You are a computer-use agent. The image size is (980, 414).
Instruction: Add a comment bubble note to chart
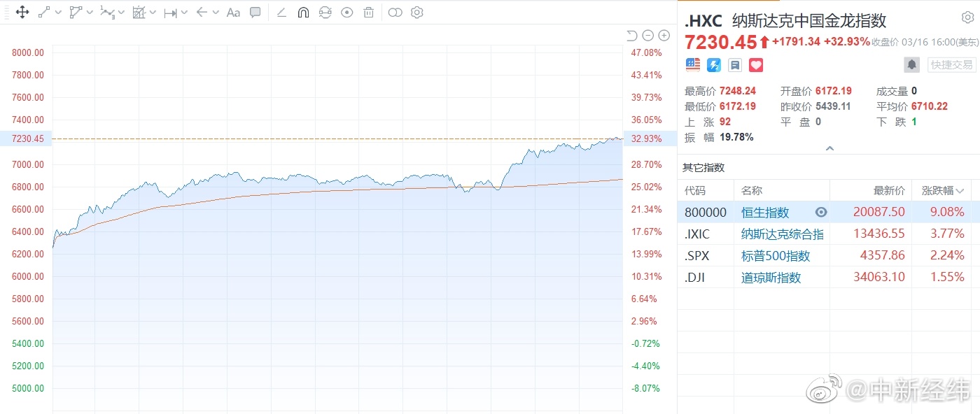coord(255,13)
